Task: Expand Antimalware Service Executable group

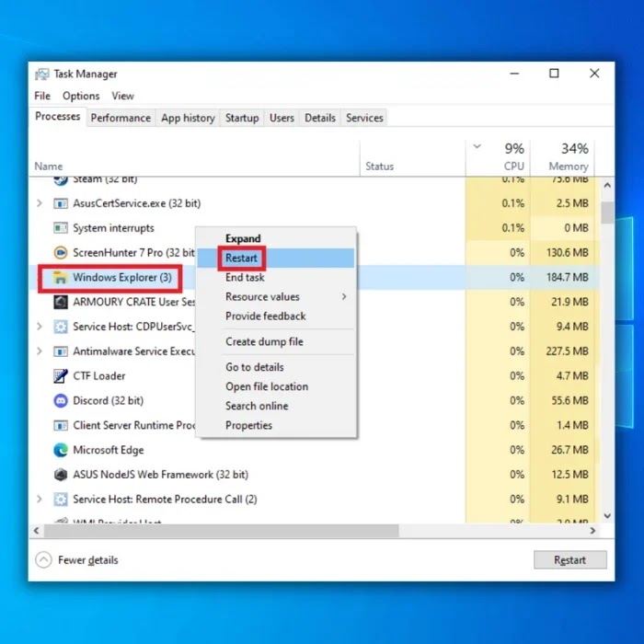Action: [x=40, y=351]
